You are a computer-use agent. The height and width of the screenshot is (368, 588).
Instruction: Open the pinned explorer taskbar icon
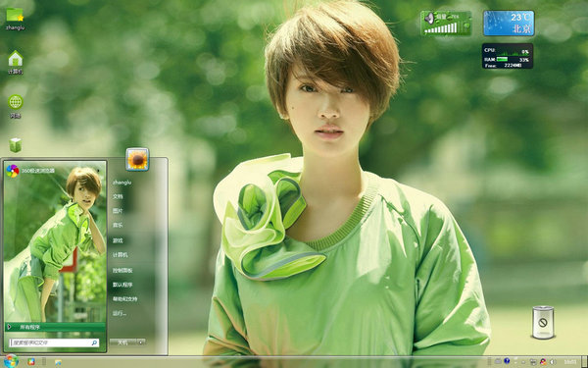point(58,362)
